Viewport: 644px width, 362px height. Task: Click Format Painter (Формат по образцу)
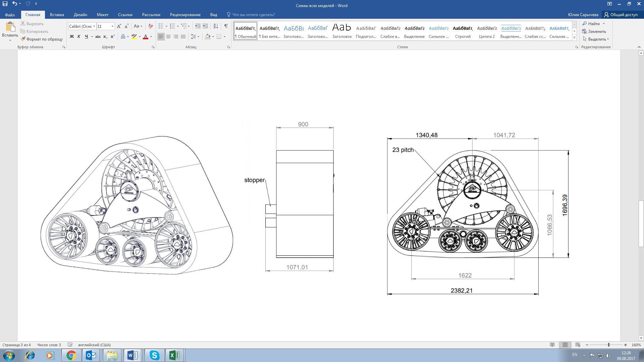(x=42, y=39)
